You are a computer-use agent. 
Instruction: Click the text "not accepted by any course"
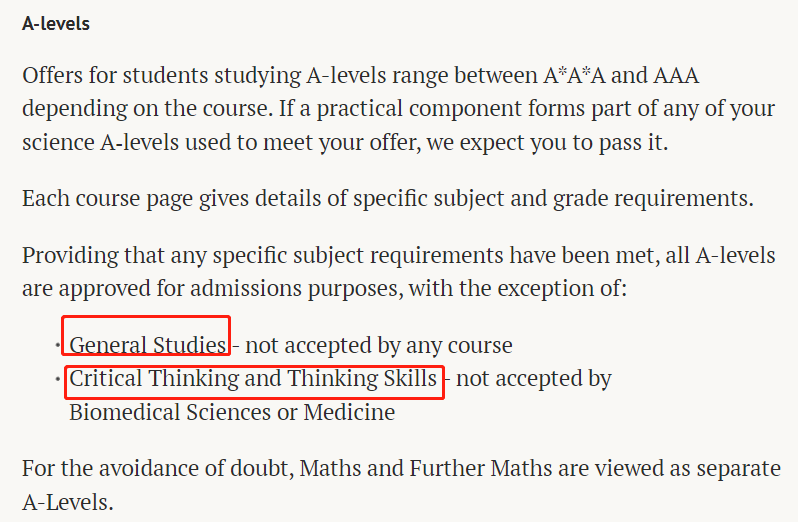tap(378, 345)
